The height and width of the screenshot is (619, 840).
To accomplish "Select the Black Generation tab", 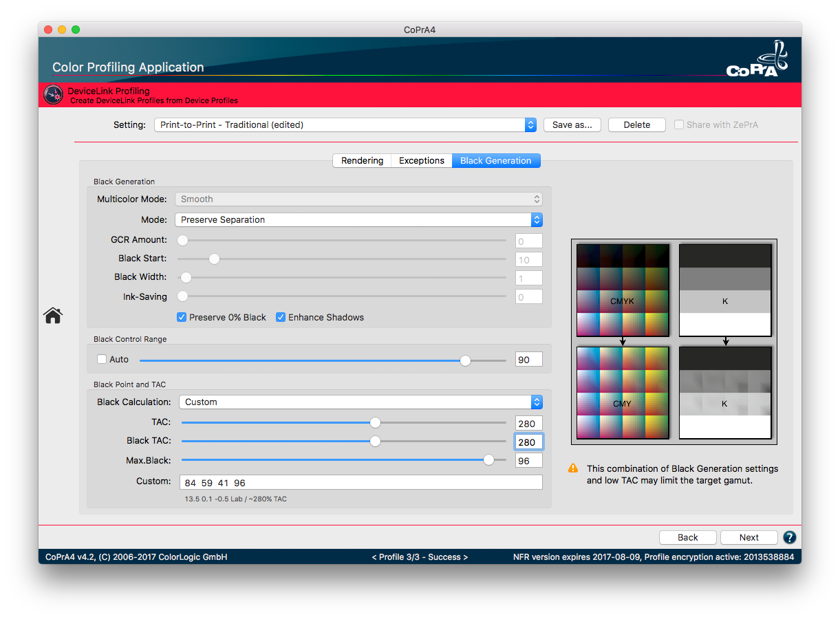I will [x=496, y=160].
